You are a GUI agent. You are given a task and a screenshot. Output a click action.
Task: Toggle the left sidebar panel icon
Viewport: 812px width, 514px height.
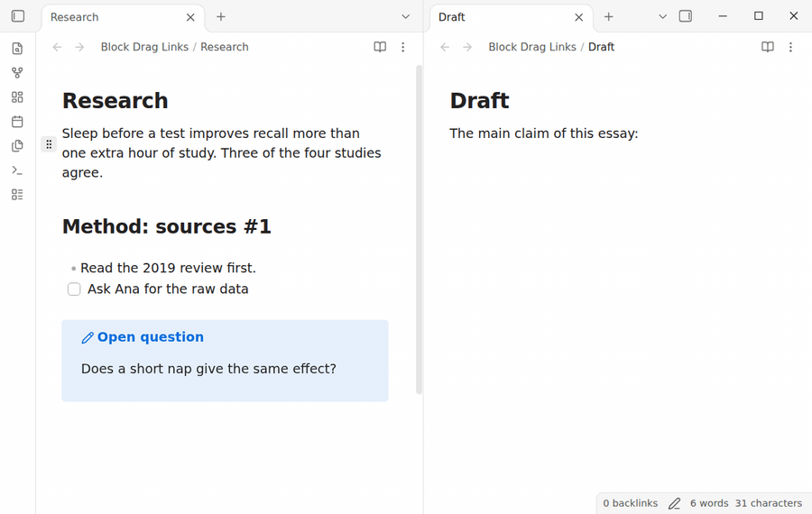tap(18, 16)
